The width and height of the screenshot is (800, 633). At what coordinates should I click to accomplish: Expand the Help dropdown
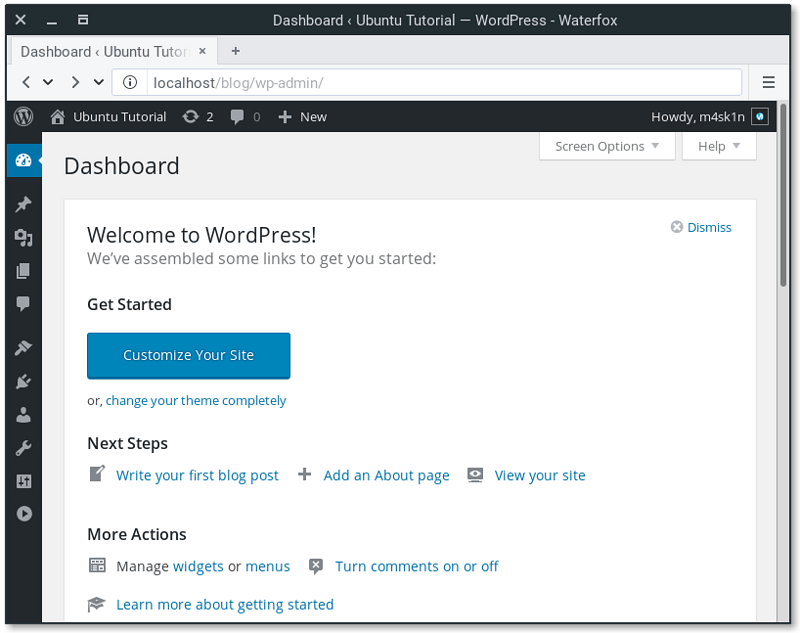coord(718,146)
